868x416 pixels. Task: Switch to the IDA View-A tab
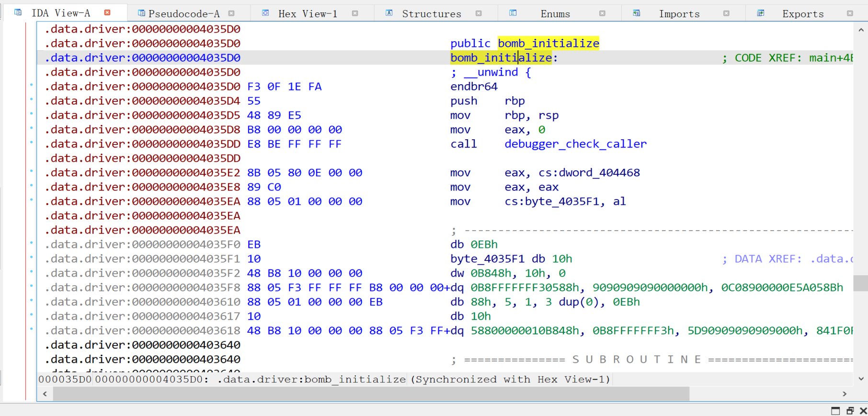pyautogui.click(x=61, y=13)
